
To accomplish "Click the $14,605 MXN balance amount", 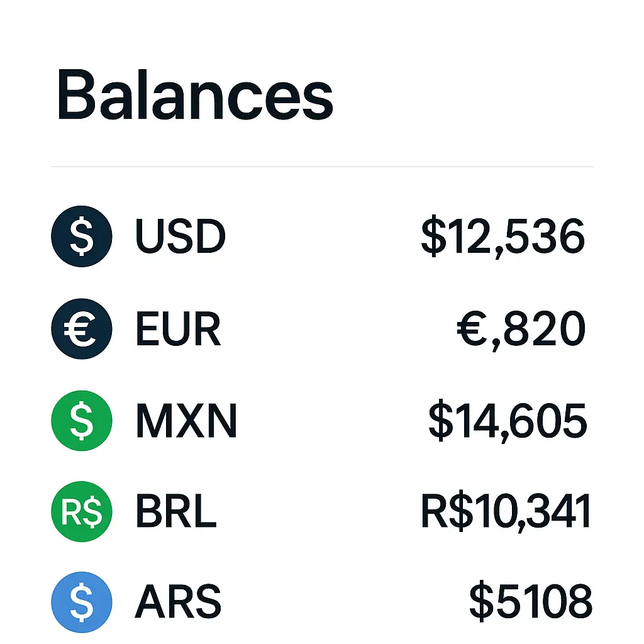I will tap(508, 421).
